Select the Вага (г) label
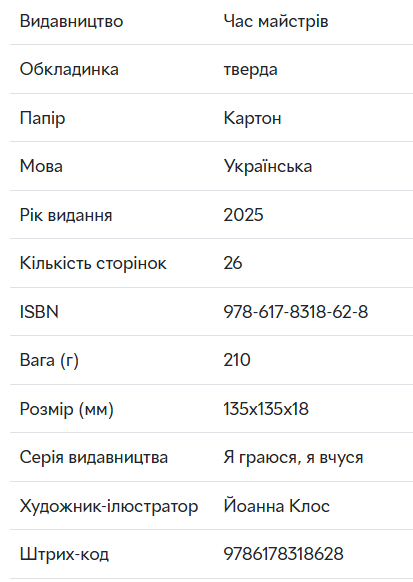The width and height of the screenshot is (413, 582). click(x=49, y=360)
